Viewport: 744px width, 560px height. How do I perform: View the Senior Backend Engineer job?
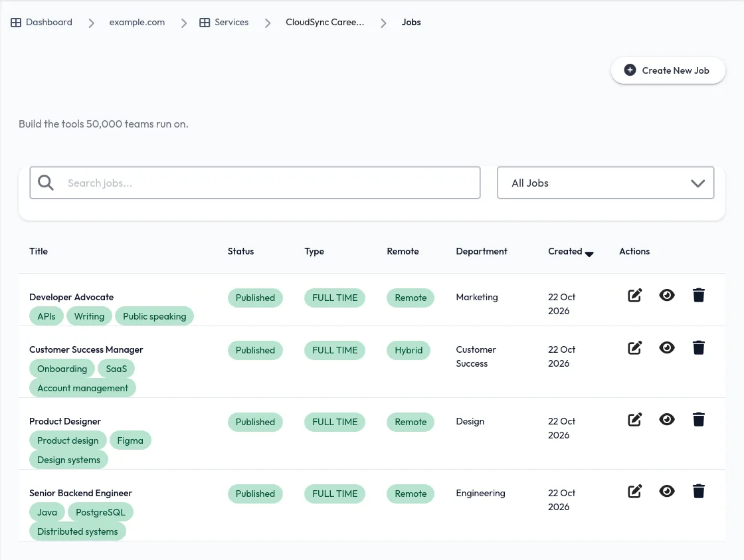point(667,491)
